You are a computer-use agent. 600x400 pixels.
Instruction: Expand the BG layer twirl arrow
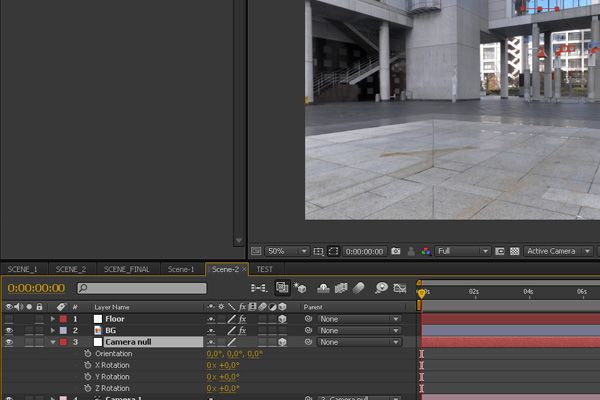[53, 330]
